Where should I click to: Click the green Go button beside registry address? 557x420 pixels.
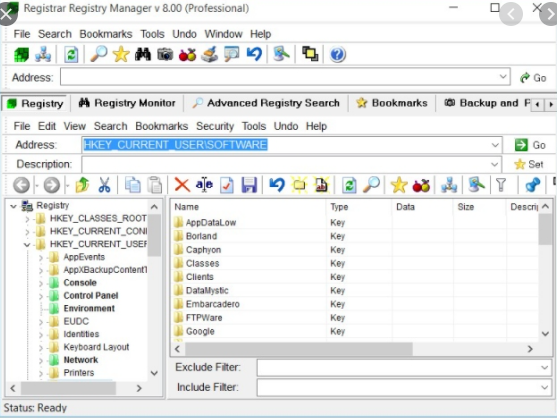coord(530,145)
